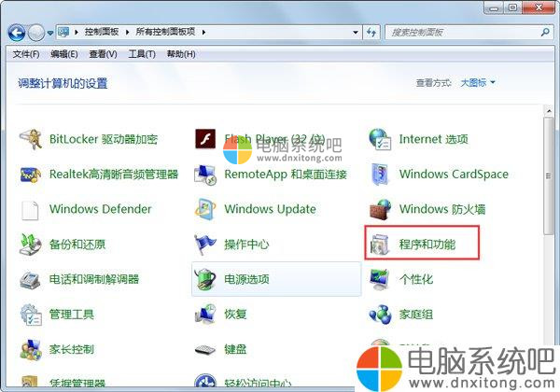Expand the arrow before 控制面板 in the address bar

pyautogui.click(x=77, y=32)
